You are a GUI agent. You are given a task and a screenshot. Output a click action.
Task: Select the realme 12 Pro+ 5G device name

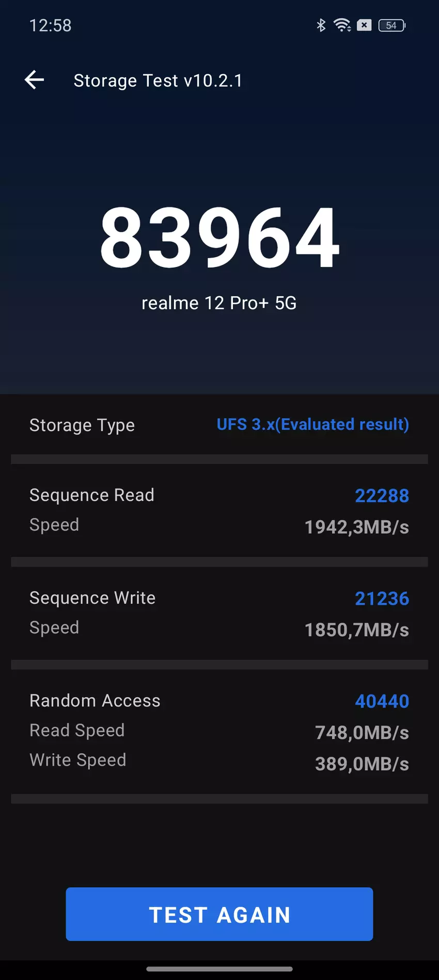coord(219,303)
